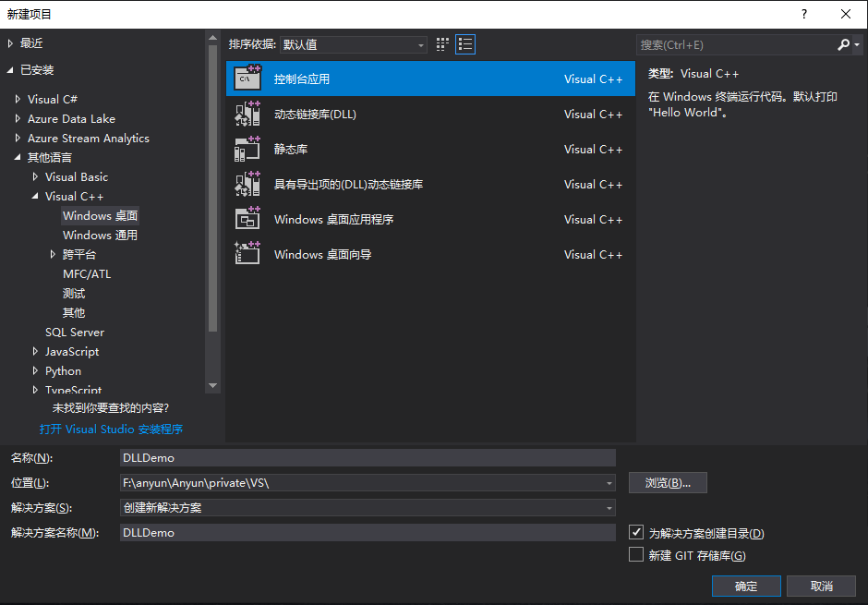This screenshot has height=605, width=868.
Task: Click the 动态链接库(DLL) template icon
Action: click(x=247, y=114)
